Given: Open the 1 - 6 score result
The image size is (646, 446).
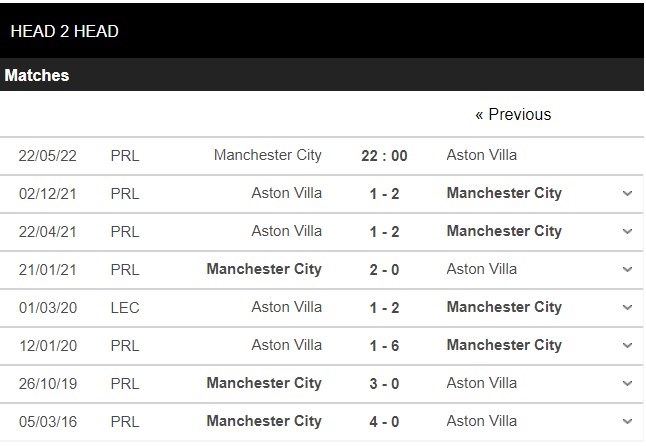Looking at the screenshot, I should point(384,345).
